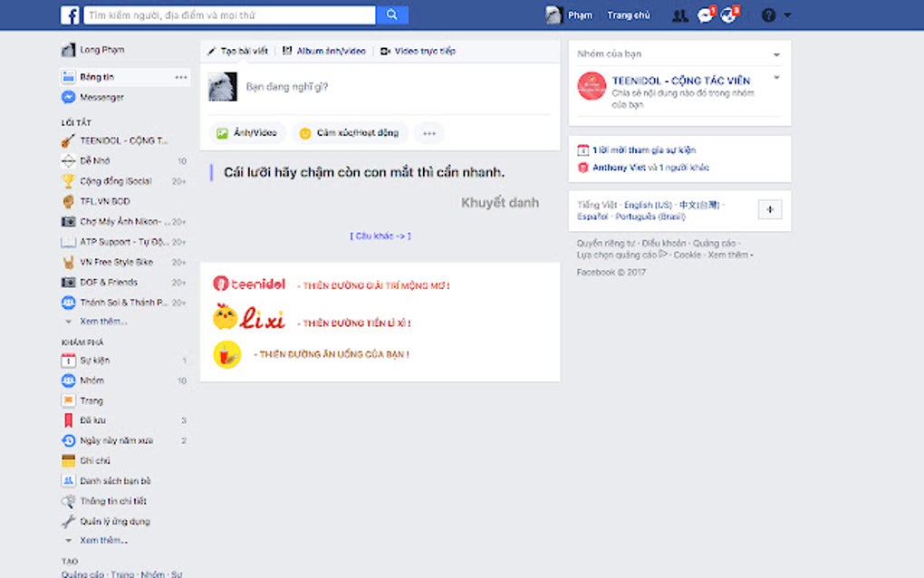924x578 pixels.
Task: Collapse the Nhóm của bạn panel
Action: pos(775,53)
